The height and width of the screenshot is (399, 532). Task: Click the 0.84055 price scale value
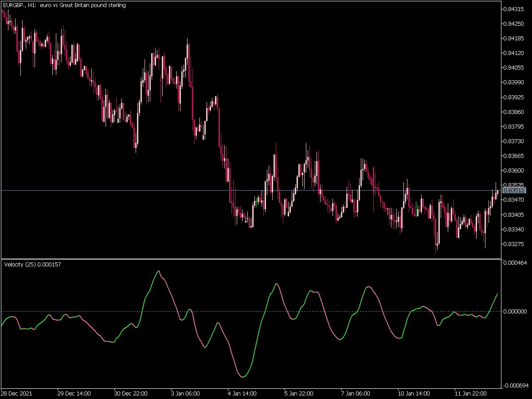click(x=514, y=67)
